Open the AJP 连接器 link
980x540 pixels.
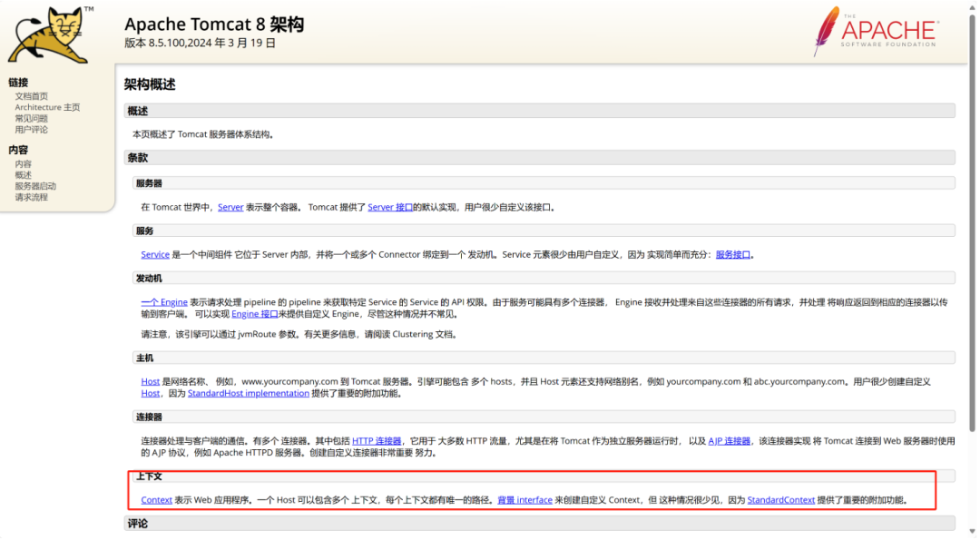pyautogui.click(x=729, y=441)
